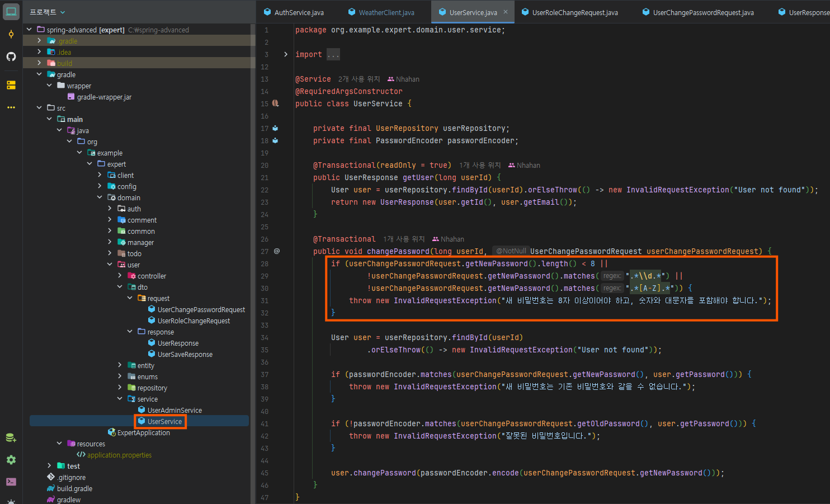The height and width of the screenshot is (504, 830).
Task: Select the enums package in tree
Action: click(147, 376)
